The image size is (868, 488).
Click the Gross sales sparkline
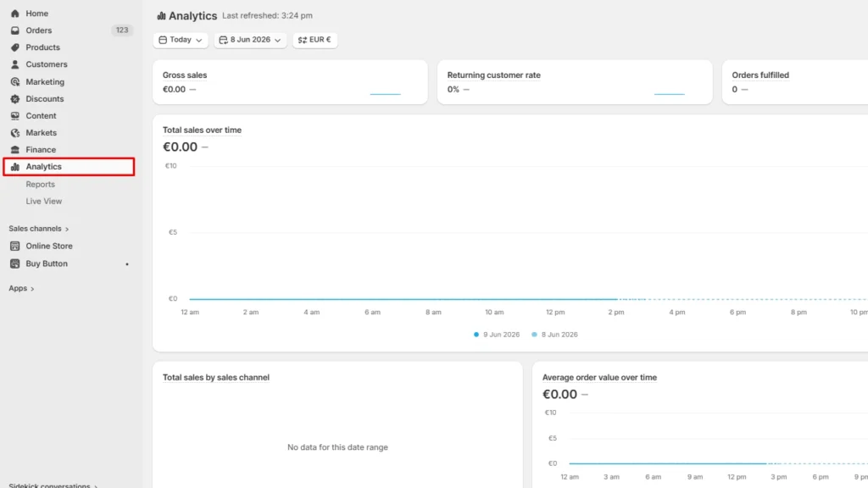(x=386, y=93)
